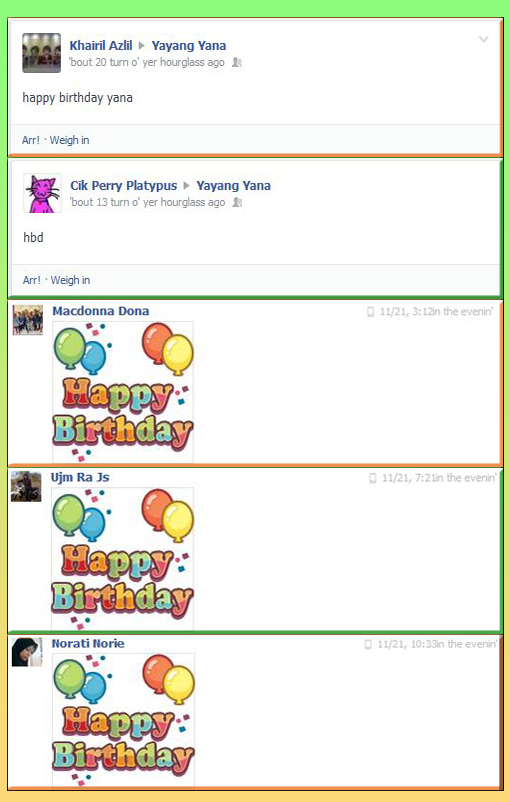Click the friends audience icon on Khairil's post
The height and width of the screenshot is (802, 510).
point(236,62)
